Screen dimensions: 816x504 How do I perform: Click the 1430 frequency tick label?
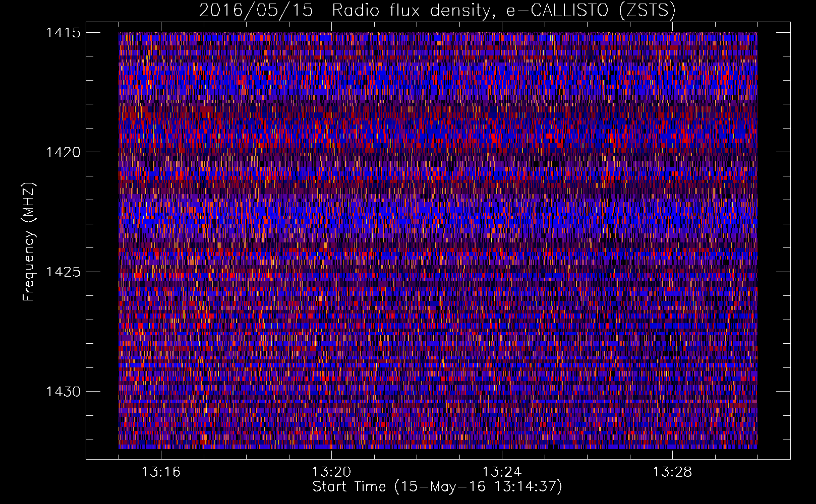click(x=64, y=392)
